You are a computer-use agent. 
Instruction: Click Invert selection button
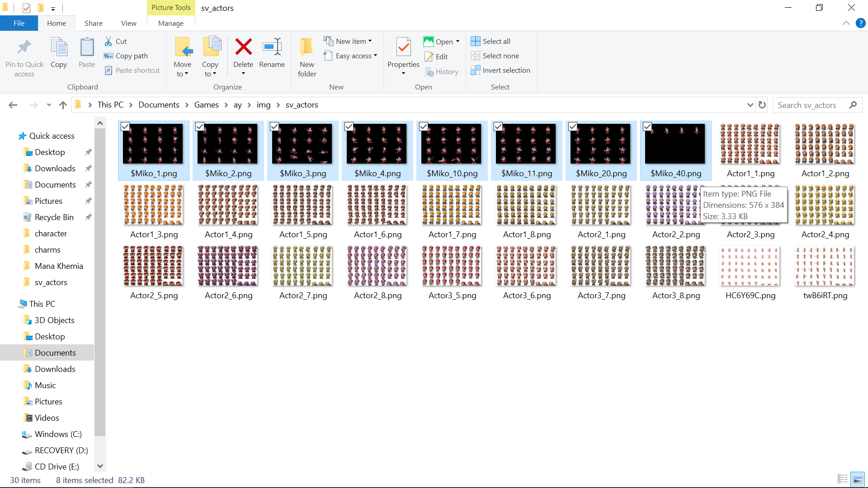pyautogui.click(x=500, y=70)
